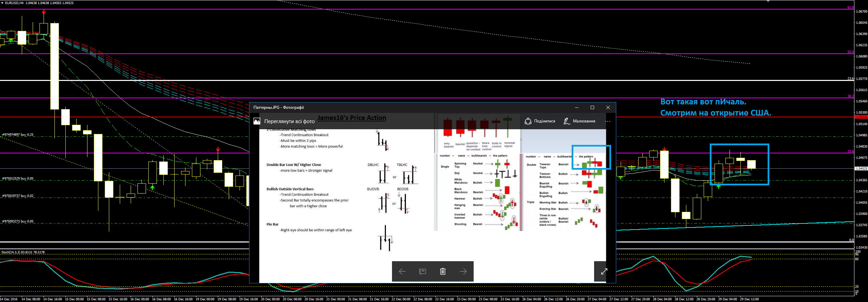Screen dimensions: 868x302
Task: Click the red 1.05236 price tag on axis
Action: click(x=861, y=117)
